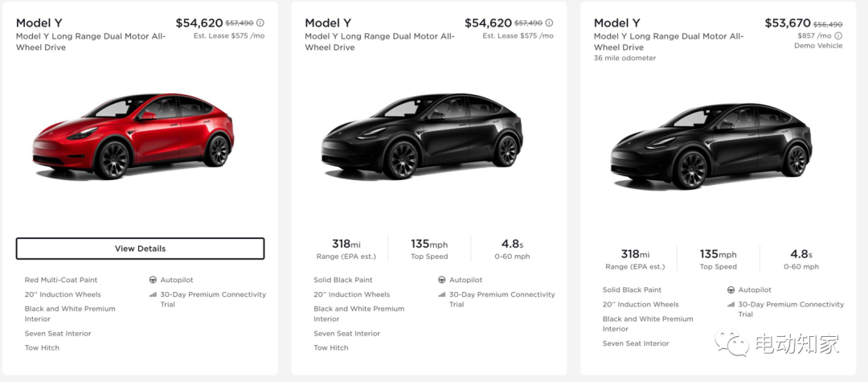Click the Model Y title on the first card
This screenshot has height=382, width=868.
(x=39, y=23)
